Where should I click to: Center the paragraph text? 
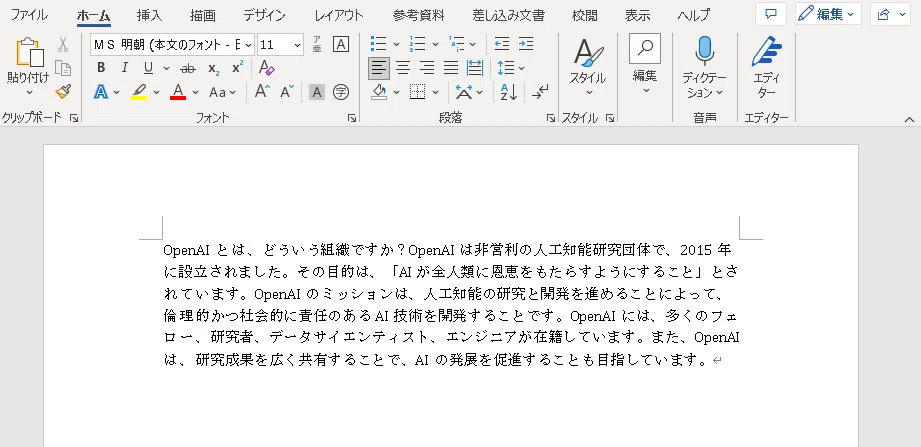pyautogui.click(x=403, y=68)
